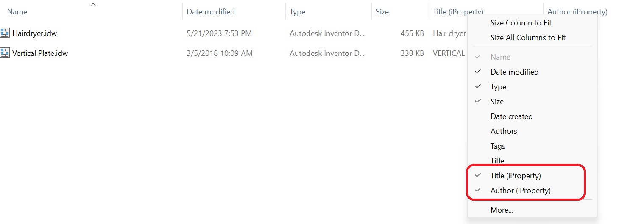
Task: Choose Size Column to Fit
Action: [521, 23]
